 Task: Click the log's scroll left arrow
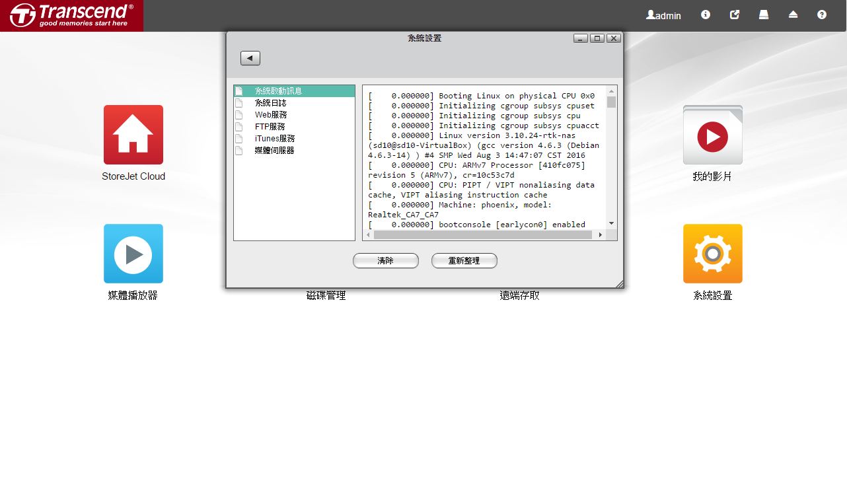(x=368, y=234)
